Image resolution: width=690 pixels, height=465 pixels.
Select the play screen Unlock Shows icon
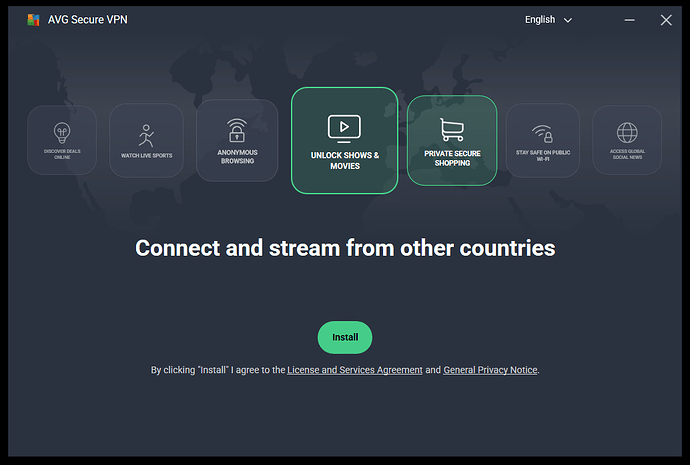[x=344, y=126]
